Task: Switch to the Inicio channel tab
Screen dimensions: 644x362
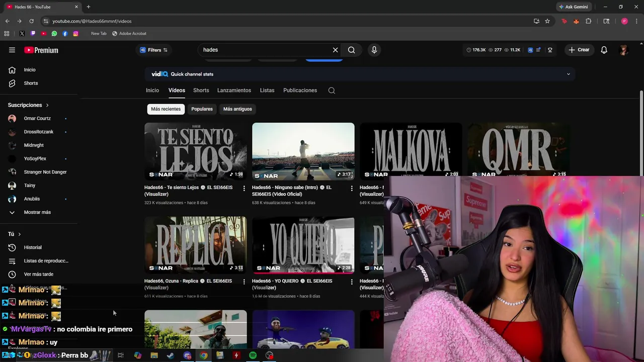Action: [x=152, y=90]
